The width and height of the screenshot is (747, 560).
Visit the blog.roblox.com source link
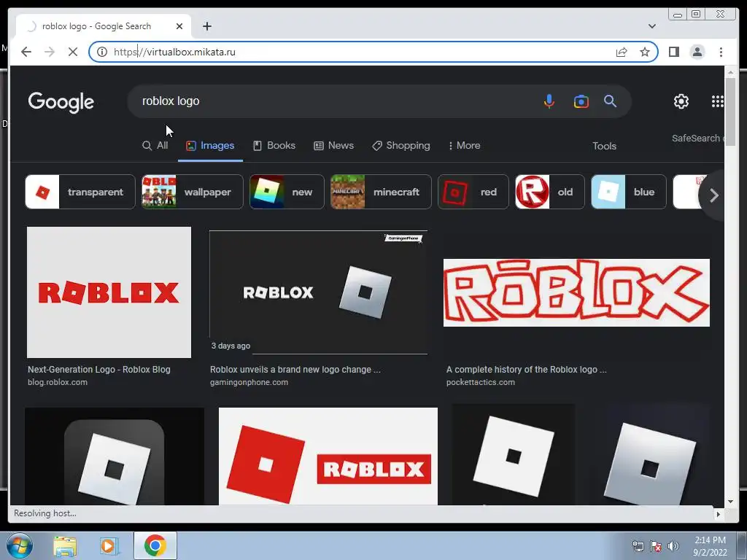[x=58, y=382]
